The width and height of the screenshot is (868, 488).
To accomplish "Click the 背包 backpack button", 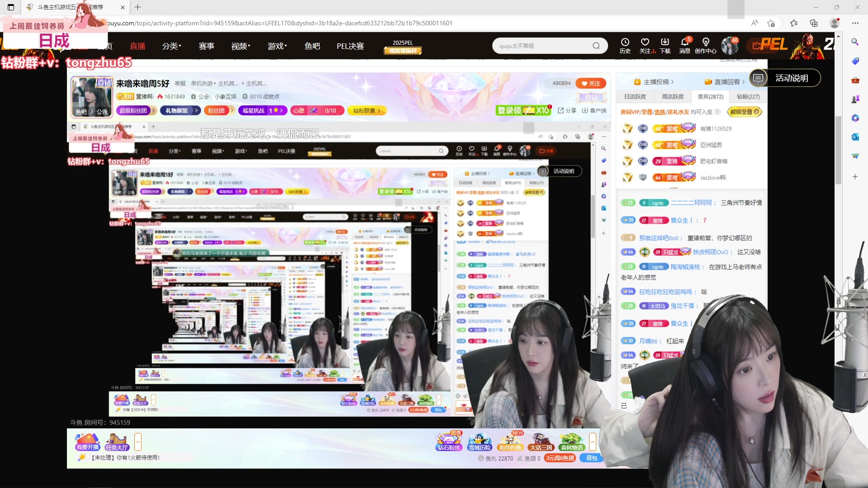I will point(591,458).
